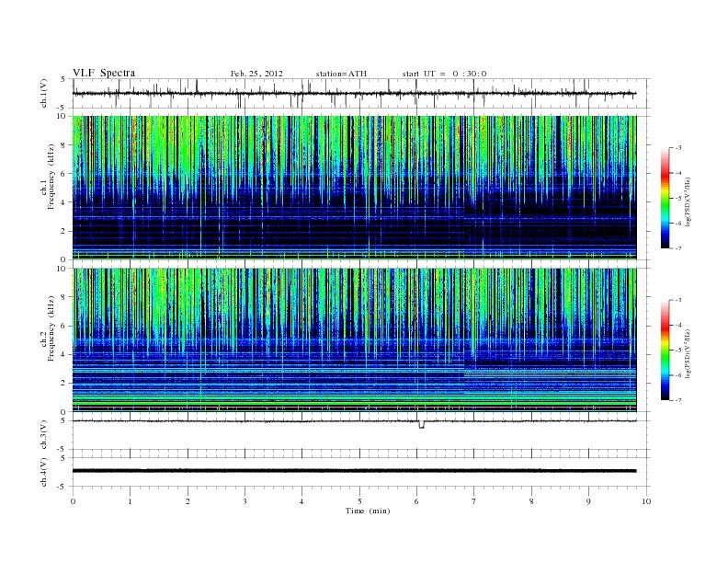The width and height of the screenshot is (728, 563).
Task: Click the time axis tick label '7'
Action: 474,501
